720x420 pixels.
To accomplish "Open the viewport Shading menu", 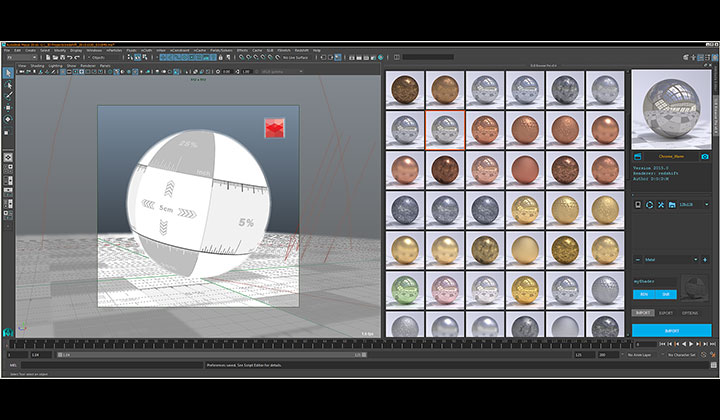I will pos(37,66).
